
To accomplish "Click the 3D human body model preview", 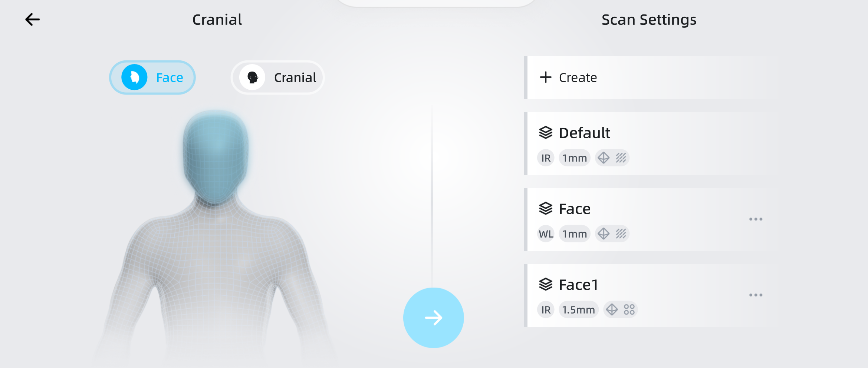I will click(x=215, y=230).
